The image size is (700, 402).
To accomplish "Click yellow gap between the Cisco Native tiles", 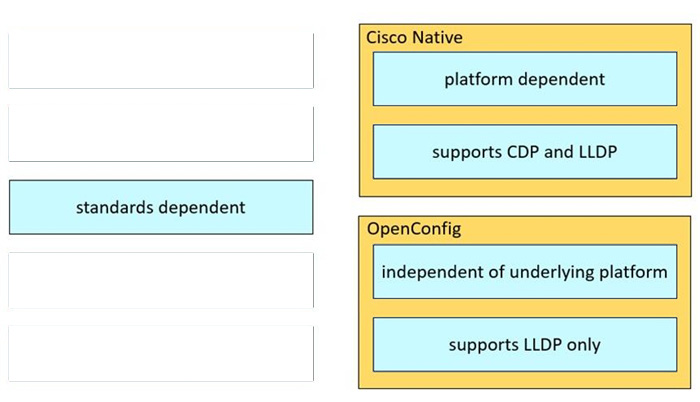I will click(x=524, y=115).
